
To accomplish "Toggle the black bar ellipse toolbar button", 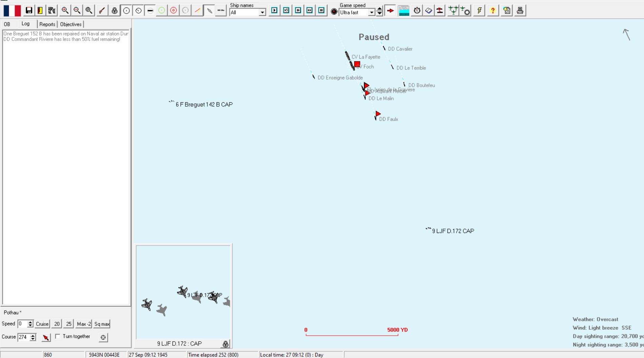I will [x=150, y=11].
